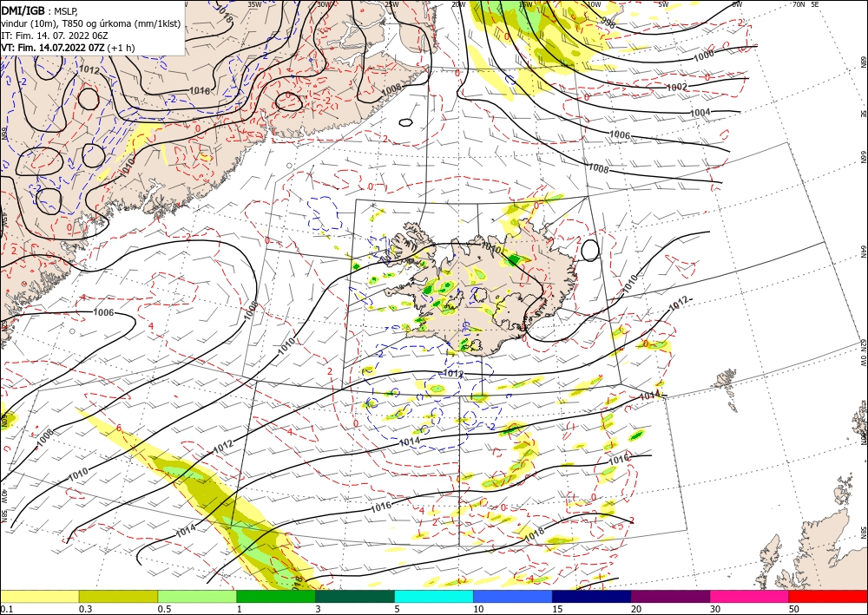
Task: Click the '1000' isobar label
Action: click(x=704, y=56)
